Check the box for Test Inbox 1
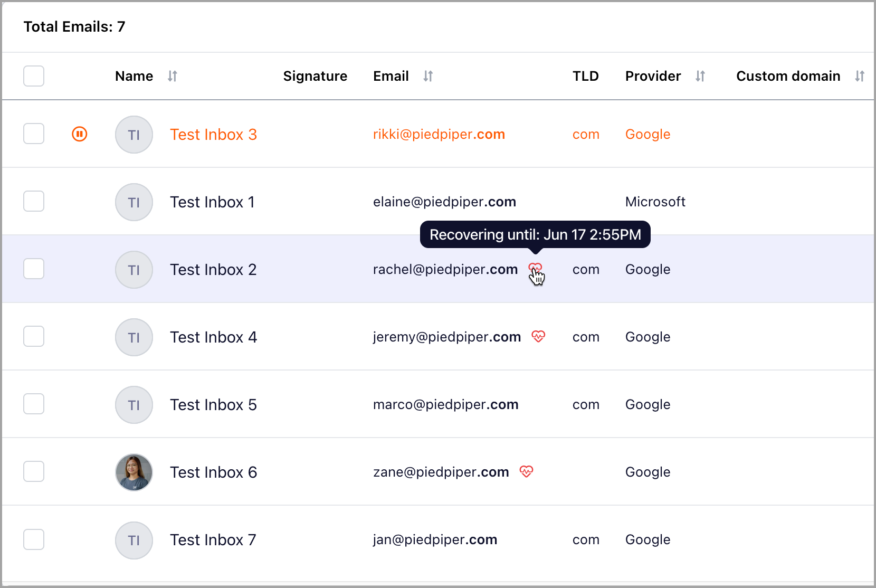Image resolution: width=876 pixels, height=588 pixels. 34,201
